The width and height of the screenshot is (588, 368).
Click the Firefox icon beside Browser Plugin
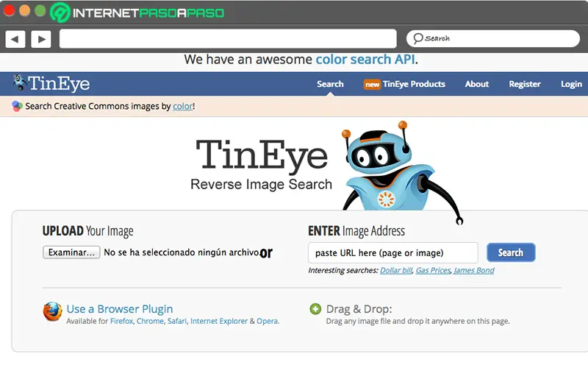click(52, 311)
